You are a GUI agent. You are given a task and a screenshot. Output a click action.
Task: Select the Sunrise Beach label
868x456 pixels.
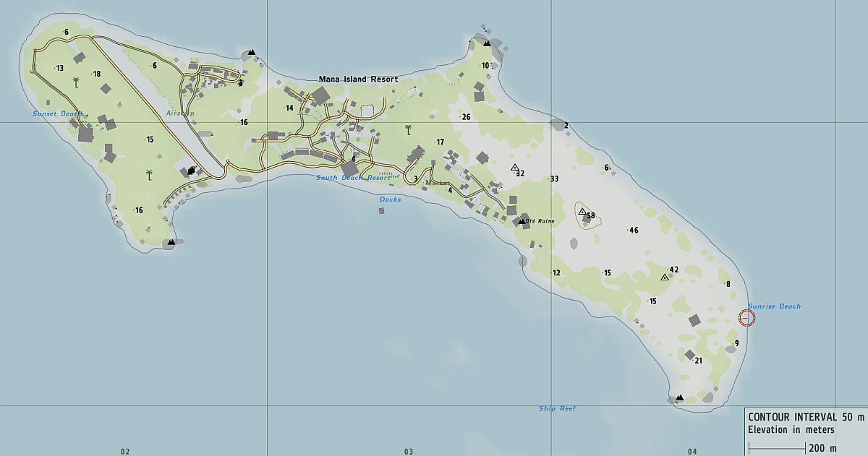coord(775,306)
